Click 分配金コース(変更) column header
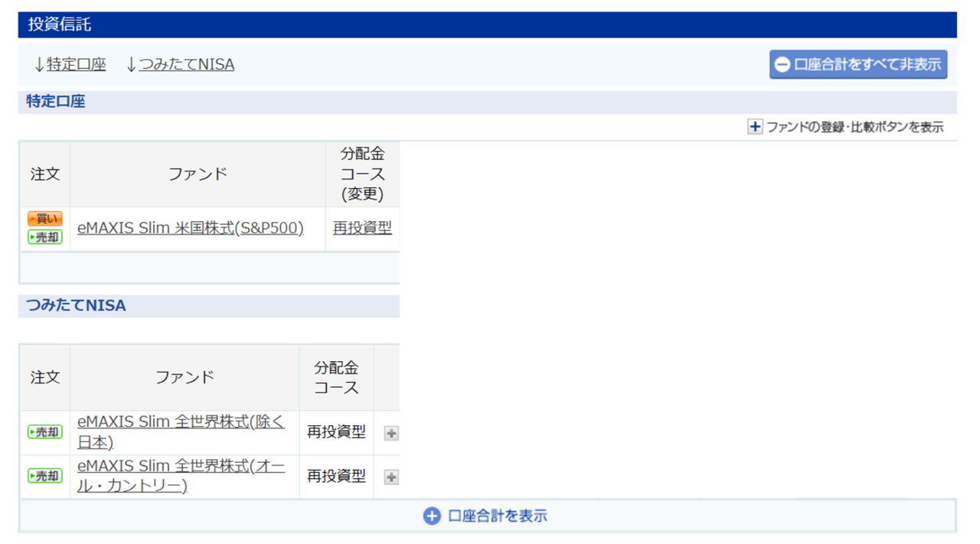Image resolution: width=980 pixels, height=544 pixels. pos(363,174)
